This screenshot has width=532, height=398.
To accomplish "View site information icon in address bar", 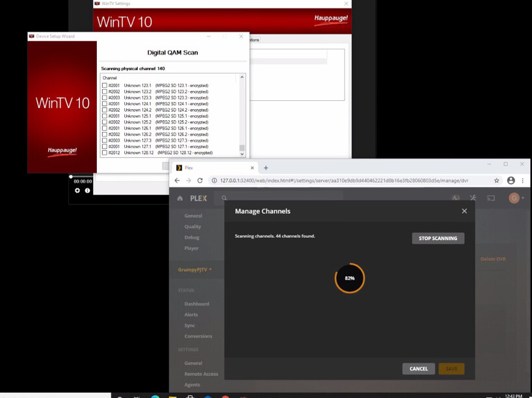I will [x=214, y=181].
